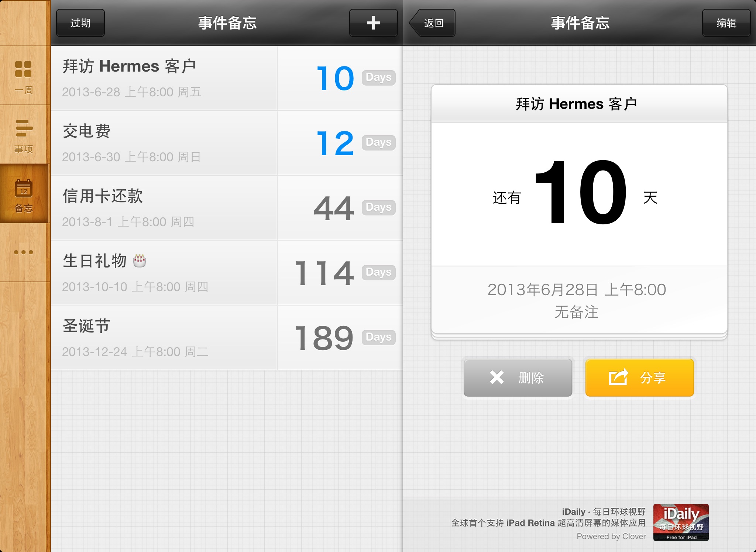Screen dimensions: 756x552
Task: Open the 交电费 event row
Action: pyautogui.click(x=227, y=143)
